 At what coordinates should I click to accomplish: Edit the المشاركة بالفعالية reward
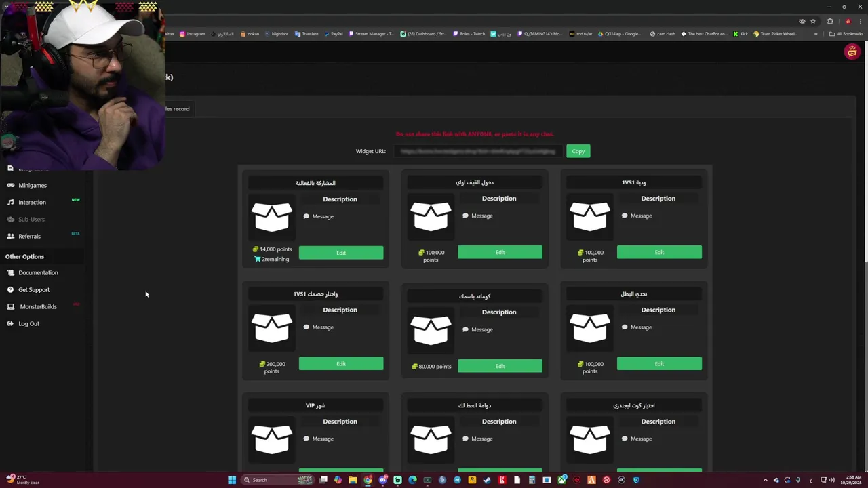point(341,253)
